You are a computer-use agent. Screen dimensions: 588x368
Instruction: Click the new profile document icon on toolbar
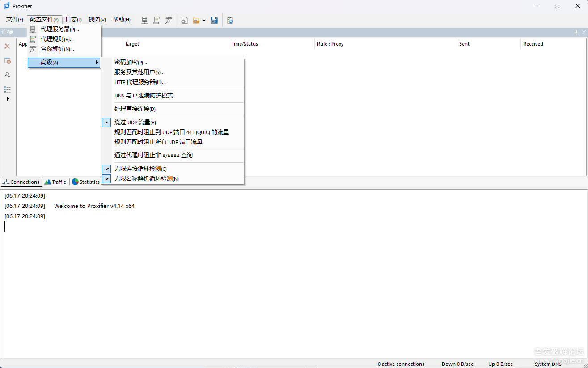coord(184,20)
